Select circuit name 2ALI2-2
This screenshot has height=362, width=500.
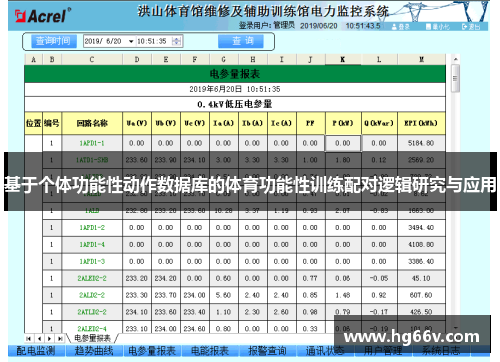[92, 295]
